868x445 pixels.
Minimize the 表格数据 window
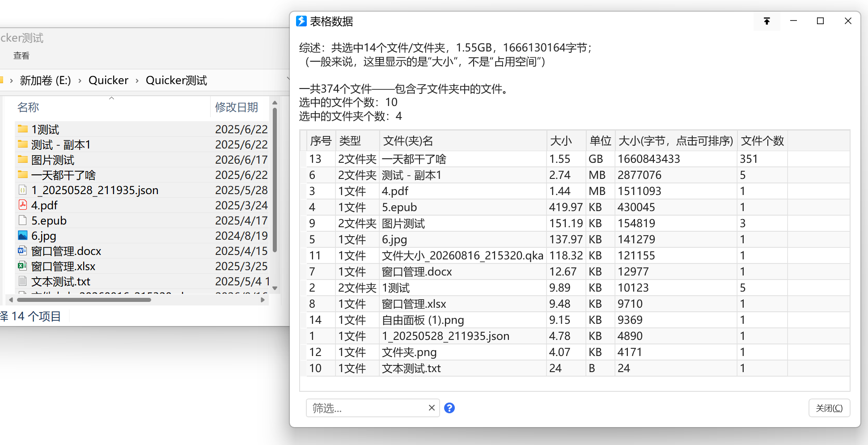(x=794, y=21)
